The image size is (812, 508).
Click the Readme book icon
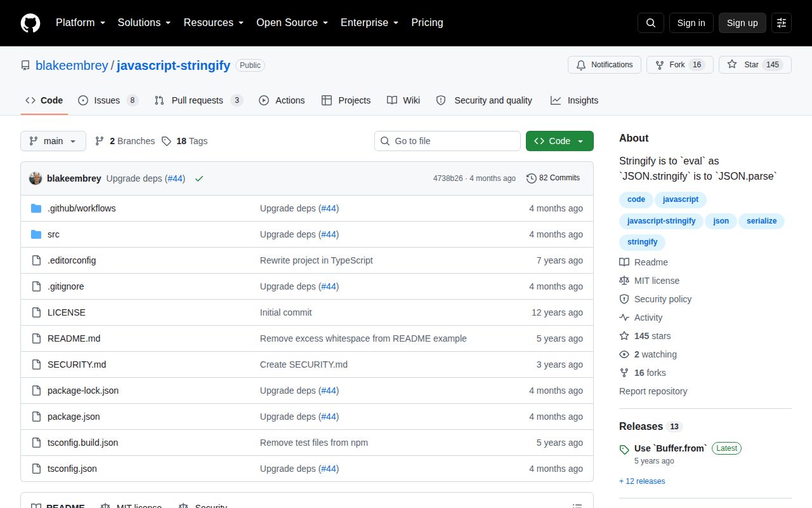624,262
